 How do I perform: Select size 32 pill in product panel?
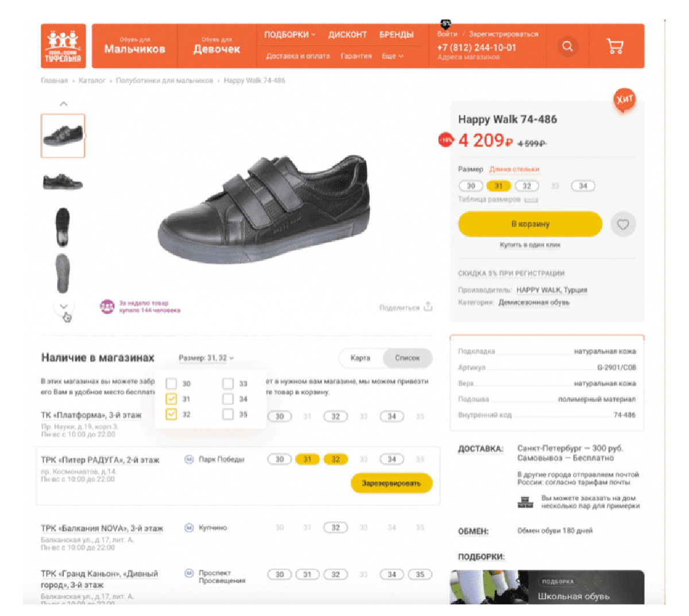pyautogui.click(x=527, y=186)
